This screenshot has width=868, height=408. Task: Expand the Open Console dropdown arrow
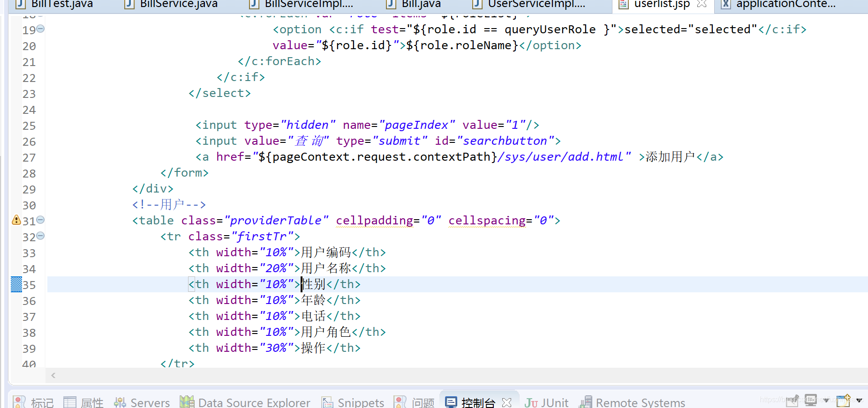859,401
